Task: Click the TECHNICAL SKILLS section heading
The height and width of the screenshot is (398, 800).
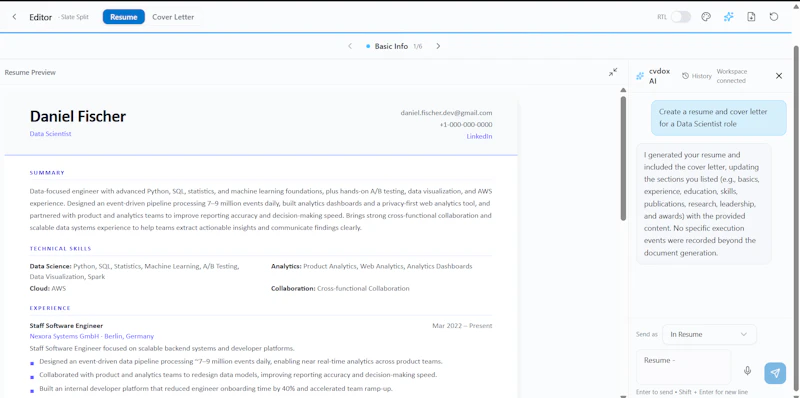Action: (x=60, y=249)
